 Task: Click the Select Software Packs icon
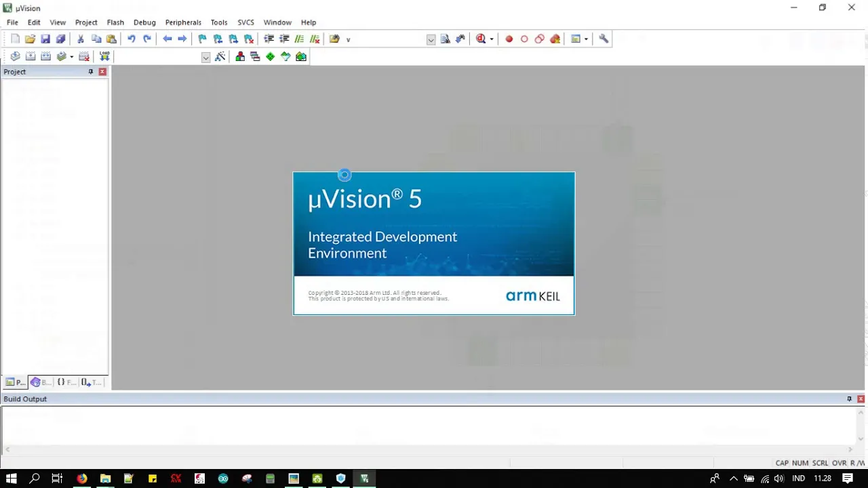coord(285,57)
